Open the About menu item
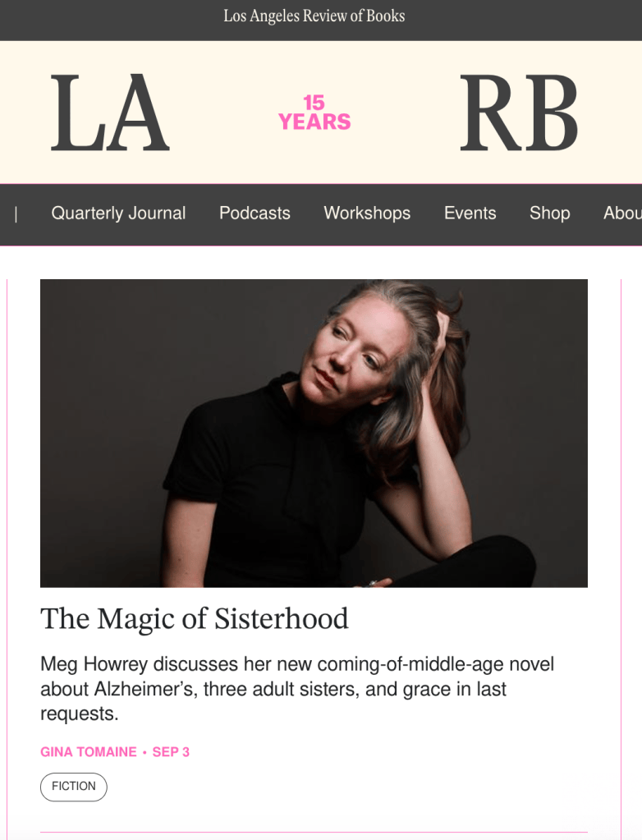Screen dimensions: 642x840 point(622,213)
